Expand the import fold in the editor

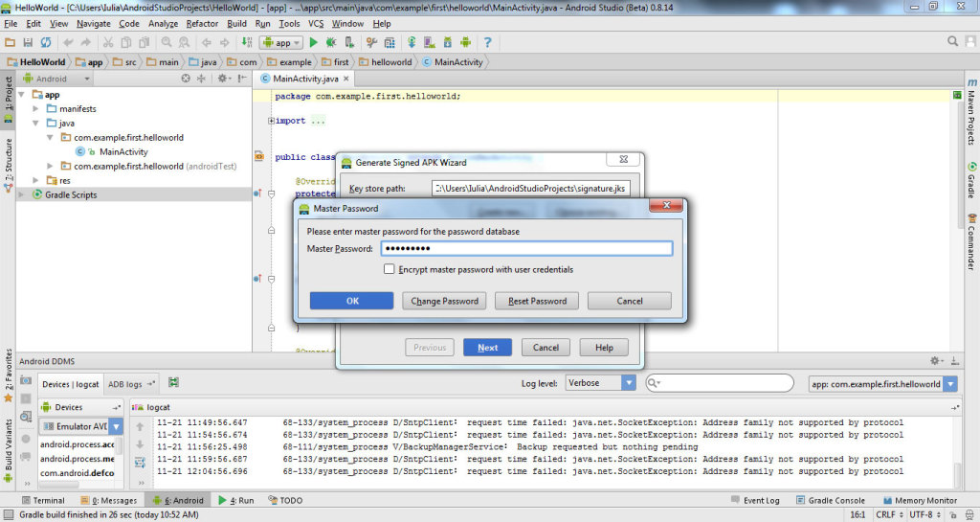click(271, 121)
